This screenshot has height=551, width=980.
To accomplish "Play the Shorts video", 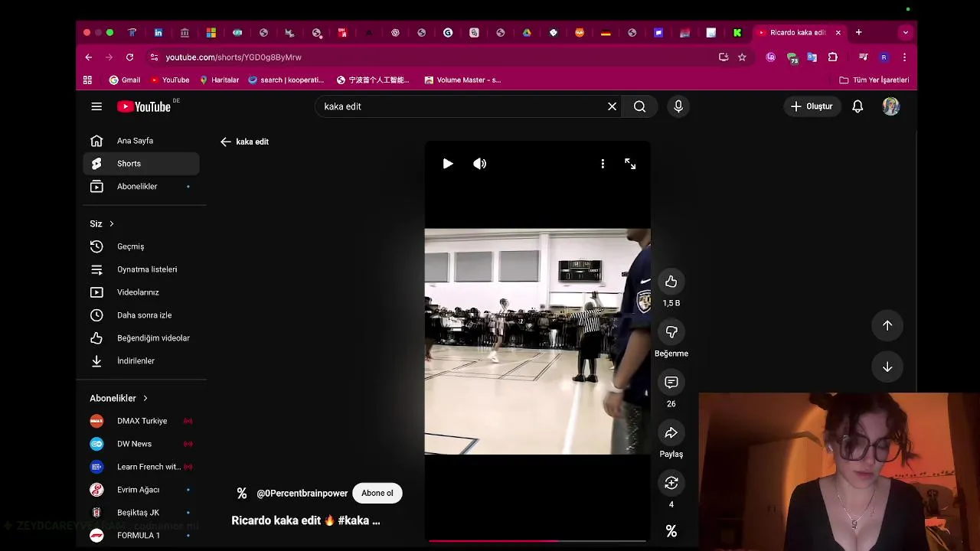I will (448, 164).
